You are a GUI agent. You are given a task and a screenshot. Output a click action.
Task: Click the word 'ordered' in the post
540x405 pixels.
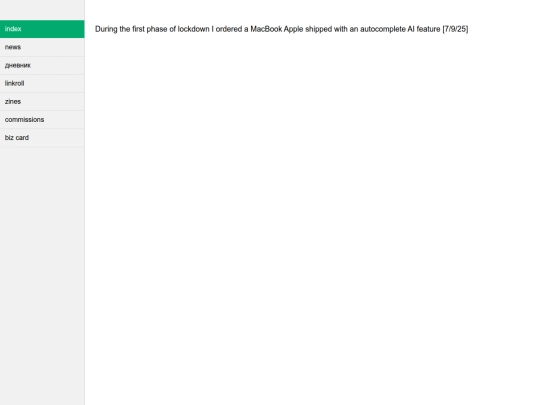(x=229, y=29)
